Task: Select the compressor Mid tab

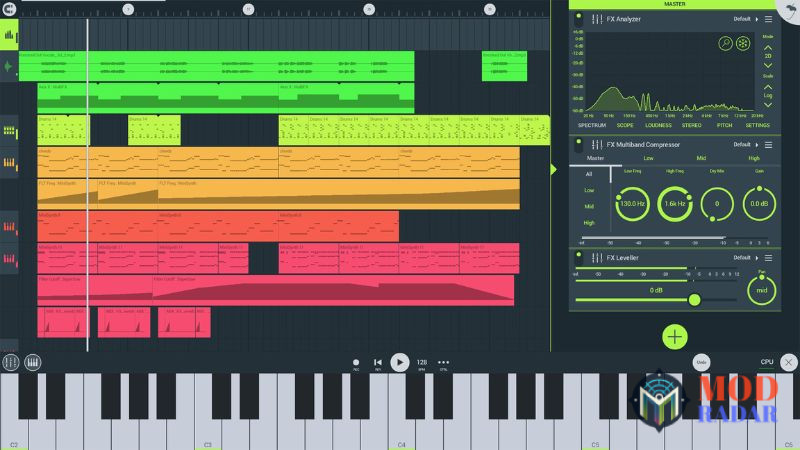Action: click(x=701, y=159)
